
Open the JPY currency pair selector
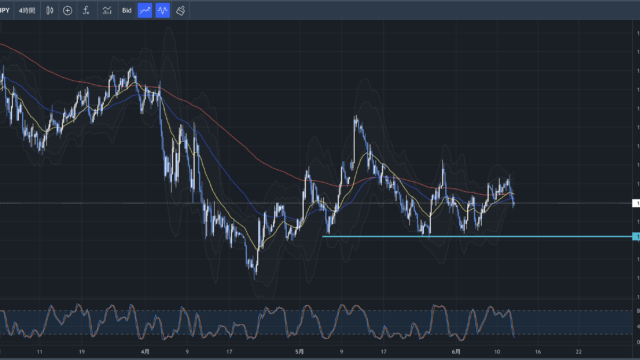(x=5, y=11)
